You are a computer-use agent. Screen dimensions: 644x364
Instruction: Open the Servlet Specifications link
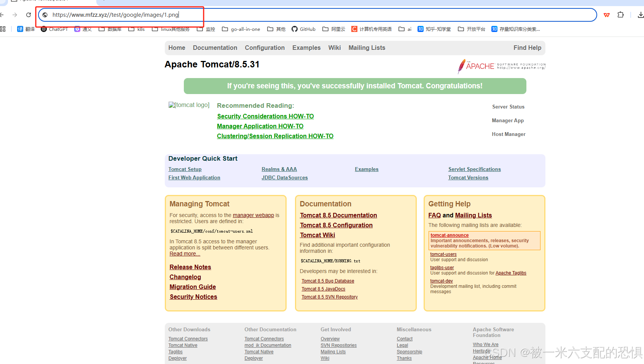[x=475, y=169]
